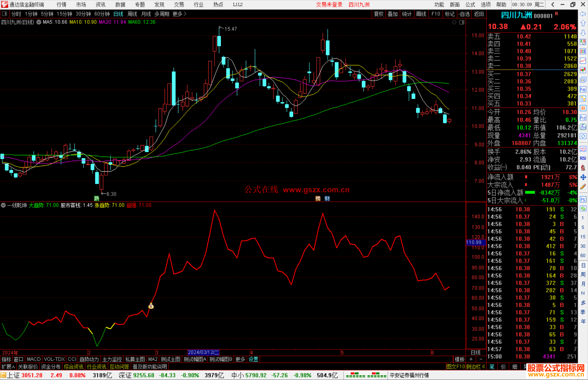Viewport: 588px width, 380px height.
Task: Toggle the main chart MA indicator circle
Action: point(39,22)
